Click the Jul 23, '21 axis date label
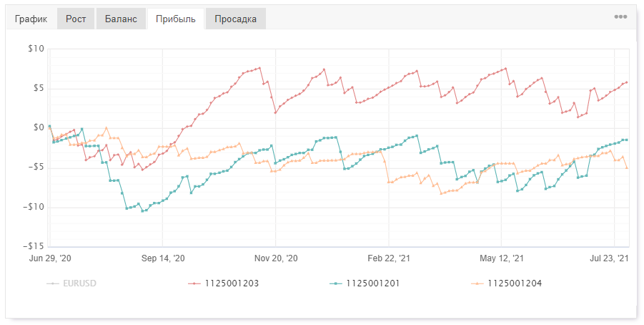This screenshot has width=644, height=325. coord(609,258)
